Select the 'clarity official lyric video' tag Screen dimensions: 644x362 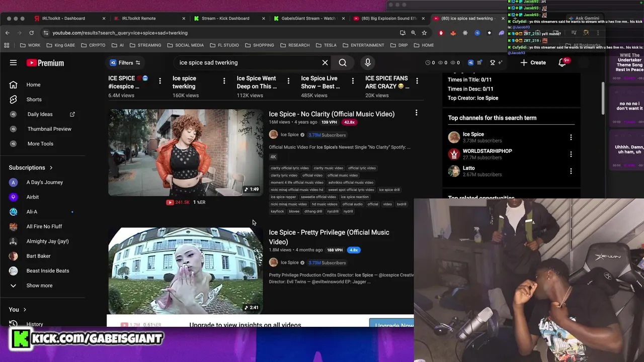290,168
